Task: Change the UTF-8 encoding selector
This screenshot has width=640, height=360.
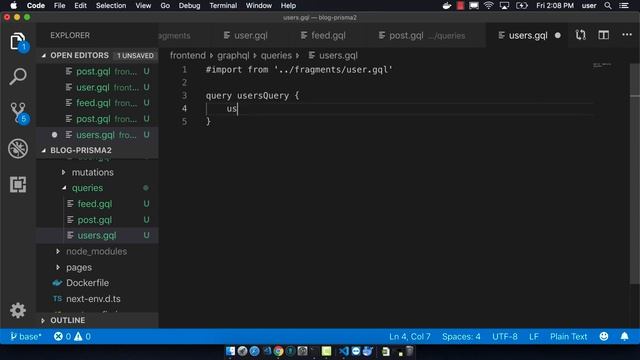Action: point(504,336)
